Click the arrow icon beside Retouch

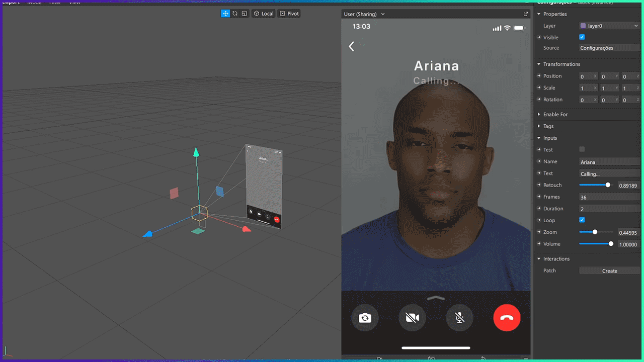539,185
